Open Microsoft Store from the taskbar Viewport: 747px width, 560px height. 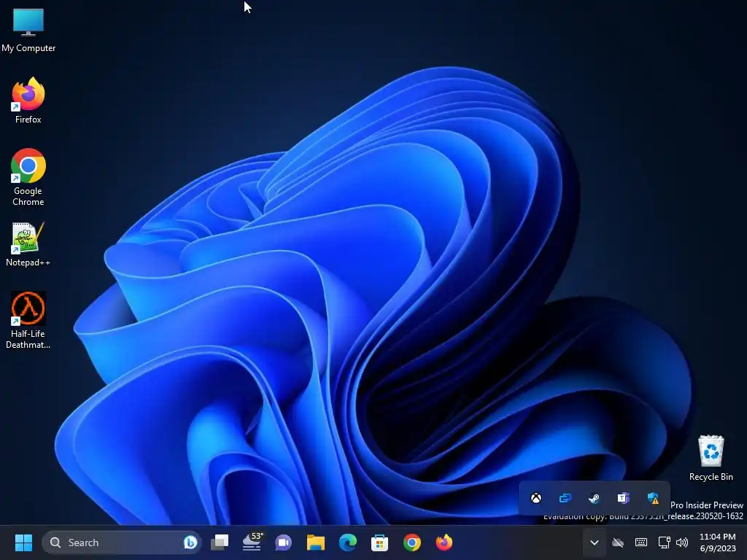(x=379, y=542)
